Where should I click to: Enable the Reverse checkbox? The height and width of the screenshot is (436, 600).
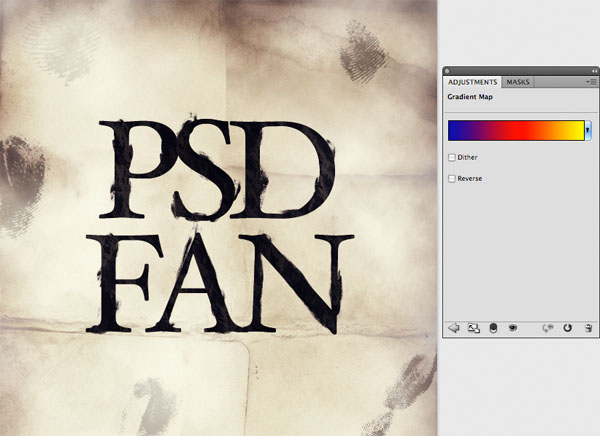[x=452, y=179]
